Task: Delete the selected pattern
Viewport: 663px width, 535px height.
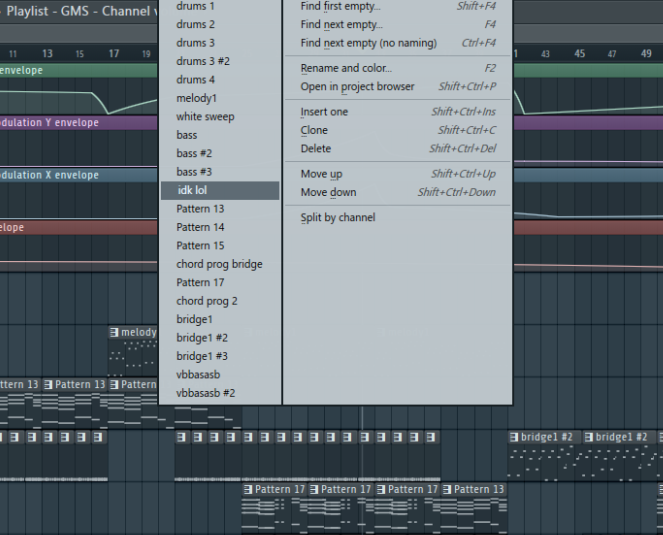Action: 397,148
